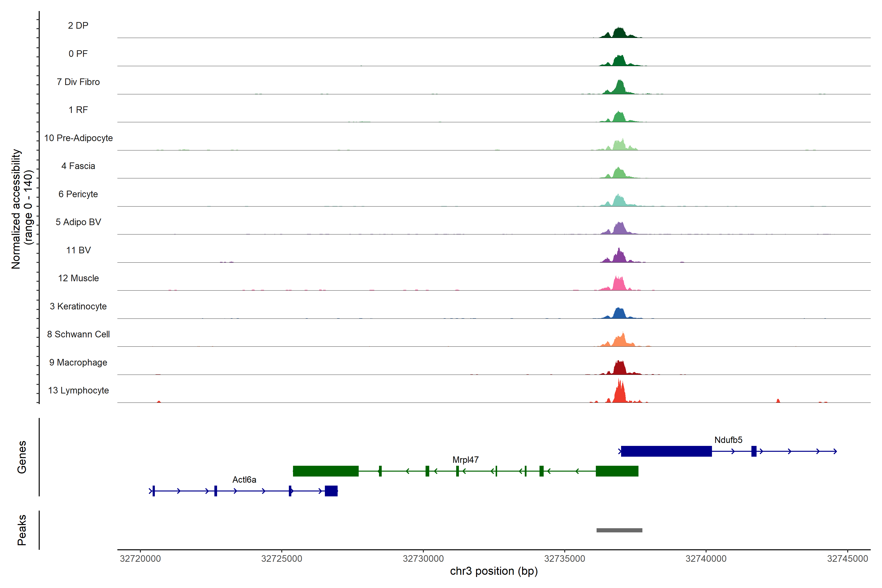Click the Genes panel label
The height and width of the screenshot is (588, 882).
[22, 457]
